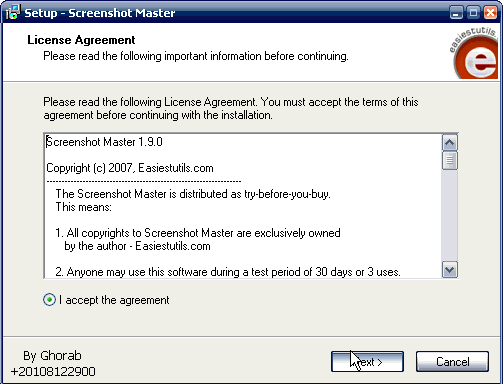This screenshot has height=384, width=504.
Task: Click the Setup installer icon in title bar
Action: click(x=13, y=13)
